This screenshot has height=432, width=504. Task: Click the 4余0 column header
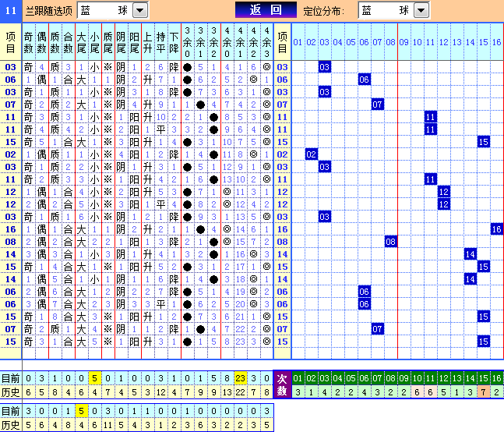pos(227,42)
